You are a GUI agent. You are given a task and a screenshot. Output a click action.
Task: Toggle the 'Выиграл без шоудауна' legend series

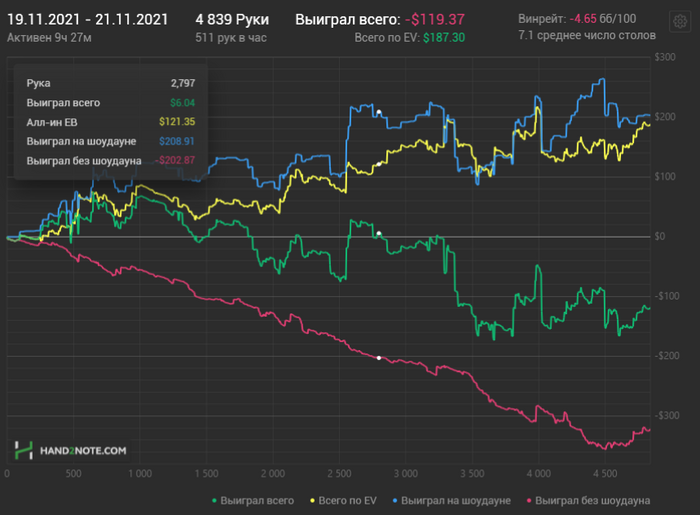[x=588, y=501]
